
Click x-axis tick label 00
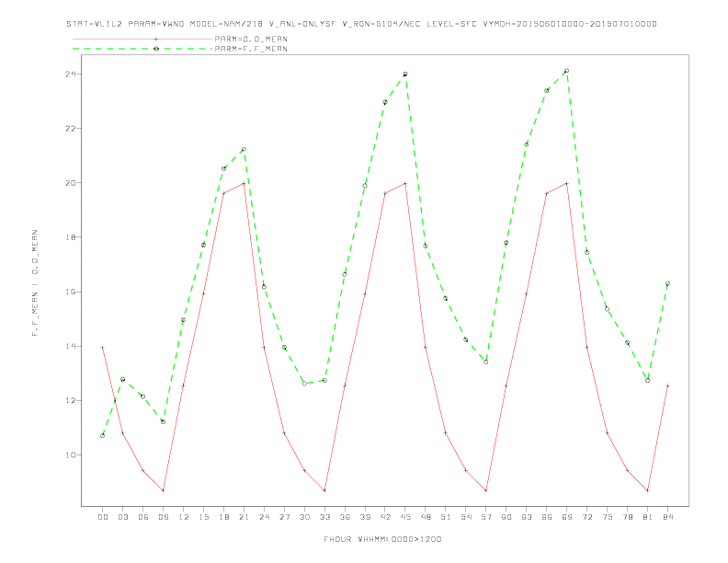(x=103, y=517)
